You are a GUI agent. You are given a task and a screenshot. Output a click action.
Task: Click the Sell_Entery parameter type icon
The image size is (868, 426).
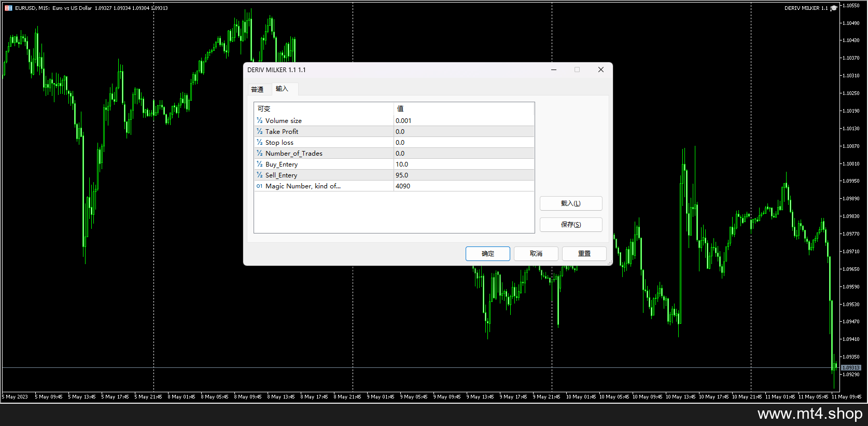point(259,175)
